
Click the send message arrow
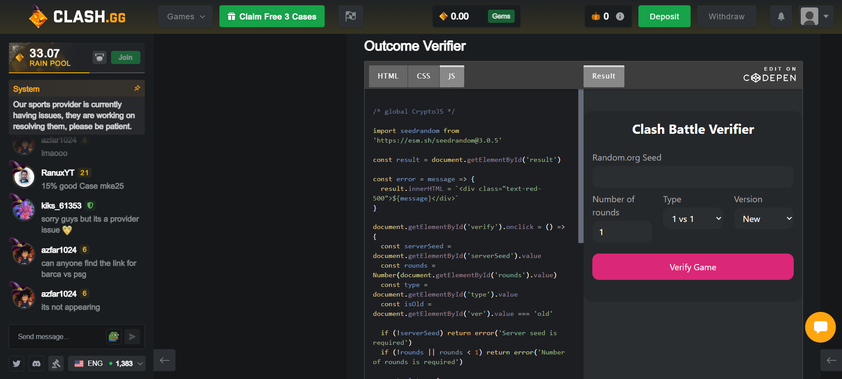coord(132,337)
